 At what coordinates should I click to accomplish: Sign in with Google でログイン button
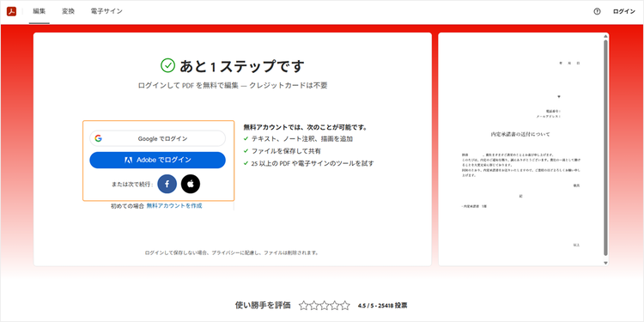point(158,138)
